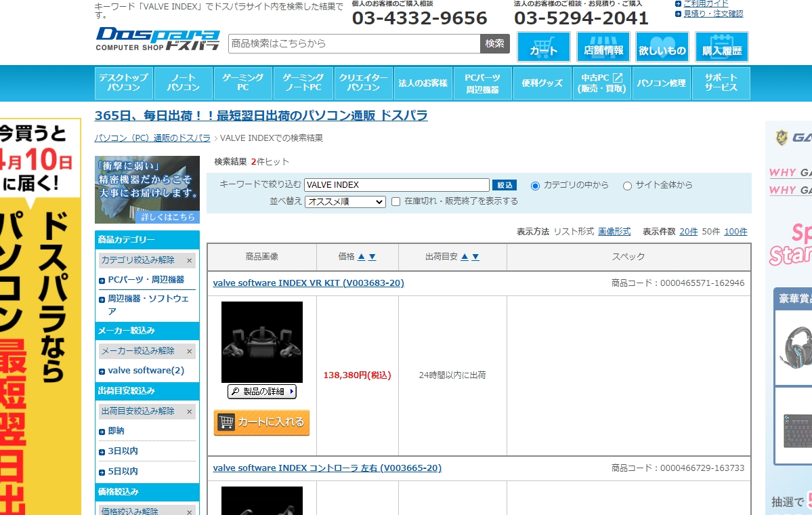Remove maker filter with x icon

coord(189,351)
